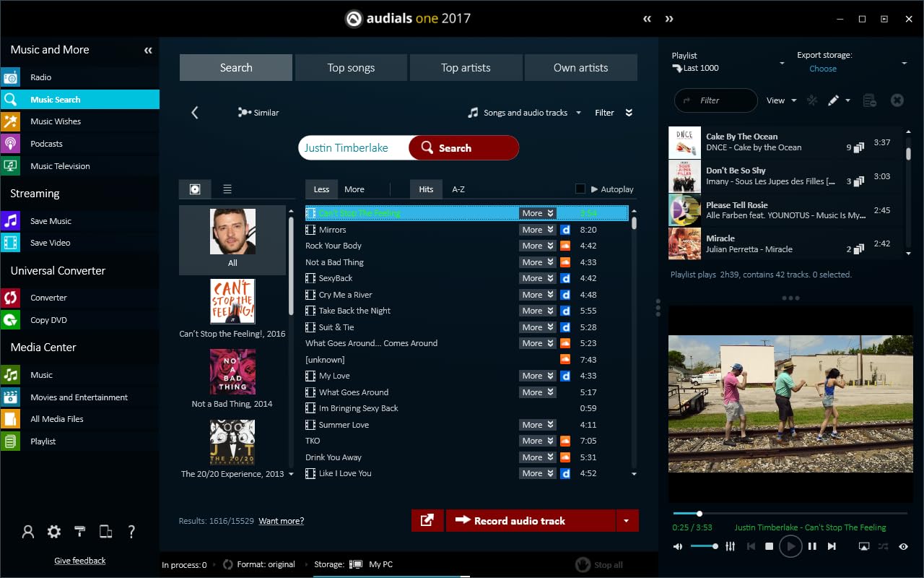The width and height of the screenshot is (924, 578).
Task: Click the playlist edit pencil icon
Action: (833, 100)
